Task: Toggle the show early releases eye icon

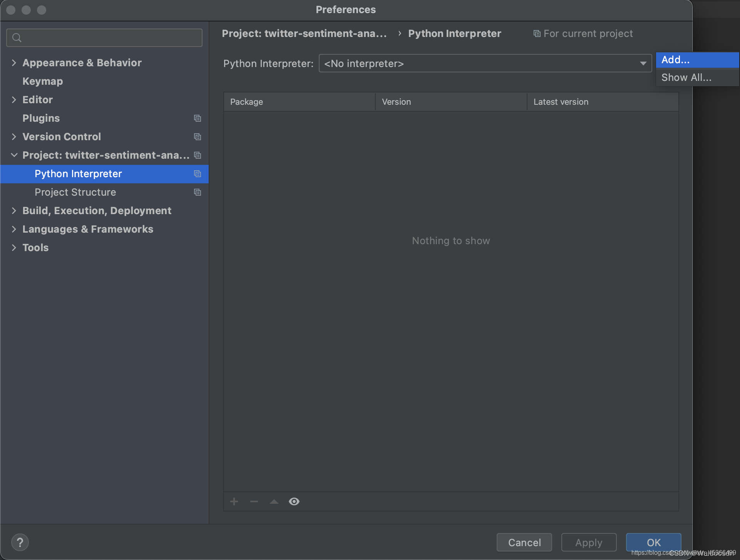Action: (294, 501)
